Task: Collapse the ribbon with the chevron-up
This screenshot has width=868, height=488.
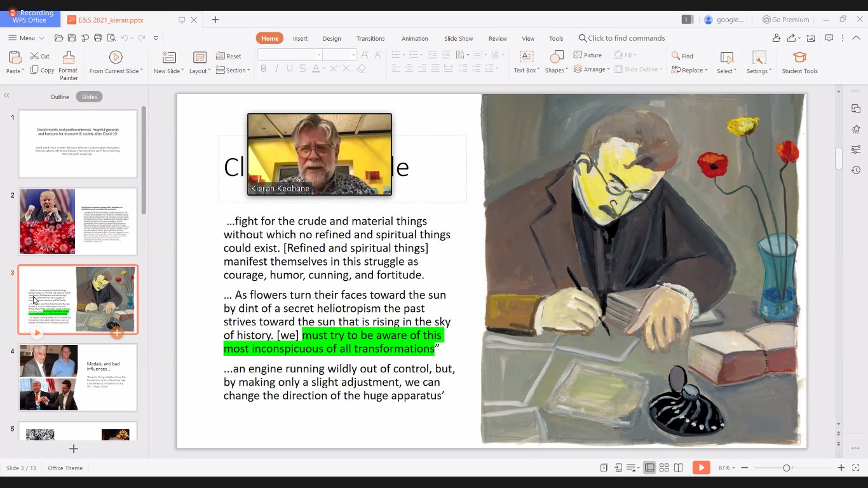Action: coord(855,38)
